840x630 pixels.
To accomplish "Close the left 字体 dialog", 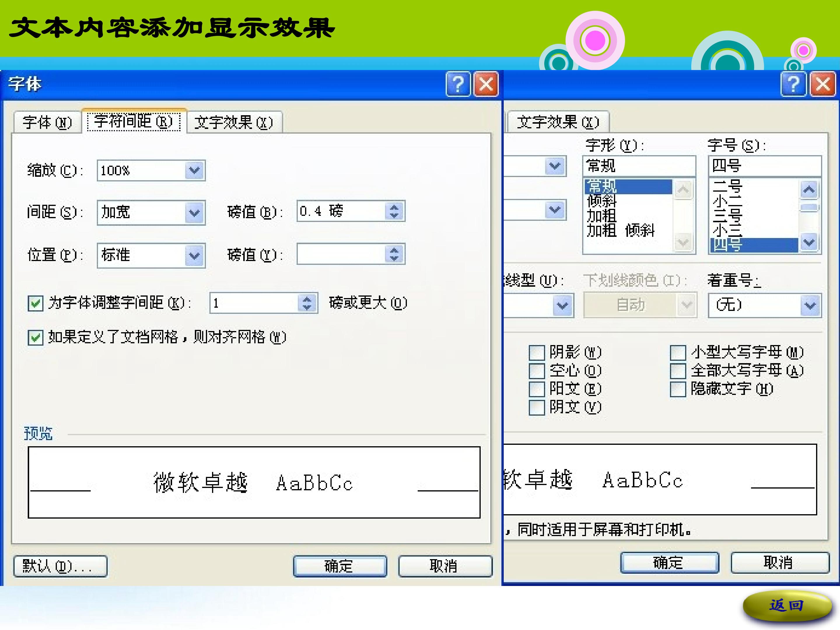I will pos(486,84).
